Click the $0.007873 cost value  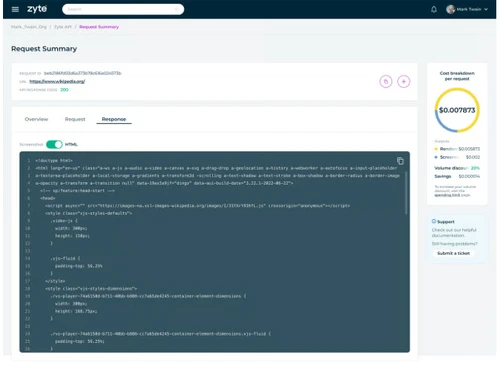(457, 110)
